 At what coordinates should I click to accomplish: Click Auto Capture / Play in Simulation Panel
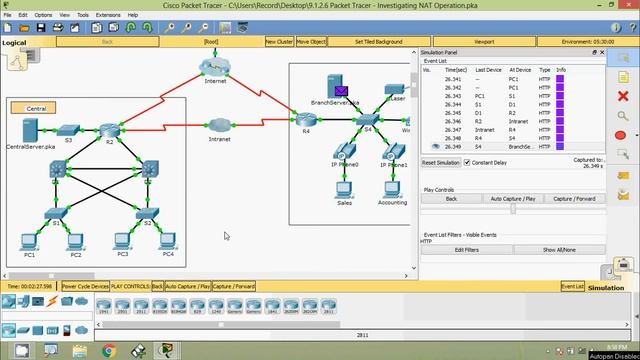513,199
